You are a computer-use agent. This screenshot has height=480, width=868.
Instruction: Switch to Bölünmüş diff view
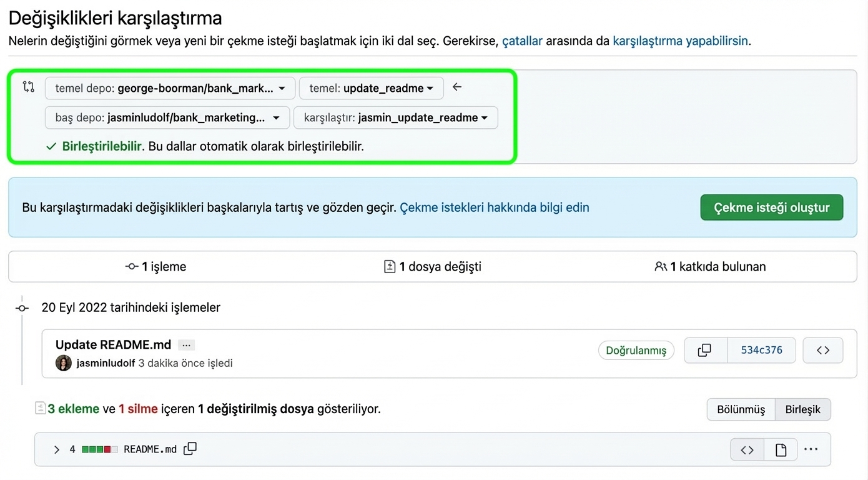pos(741,409)
